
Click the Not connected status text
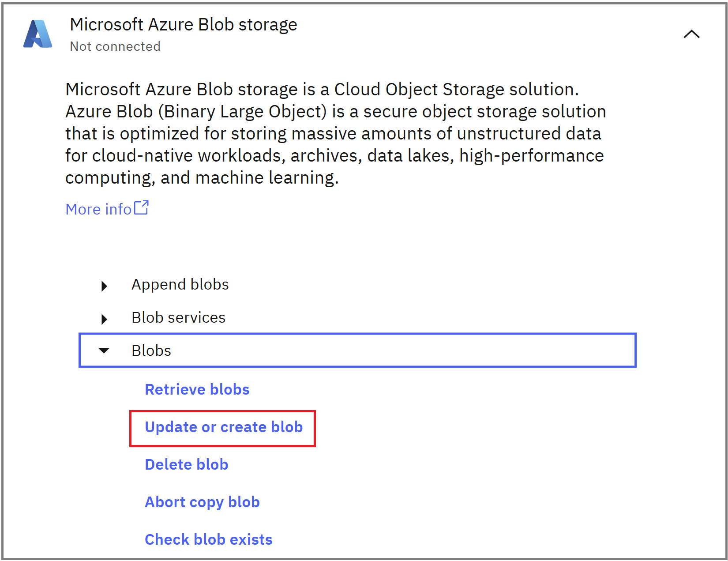tap(115, 46)
